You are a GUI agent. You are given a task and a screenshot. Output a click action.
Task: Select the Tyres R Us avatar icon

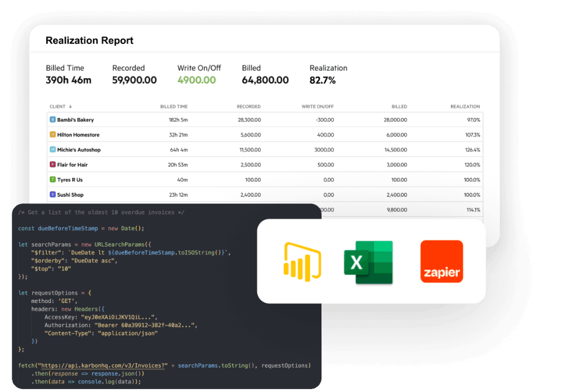(x=52, y=180)
